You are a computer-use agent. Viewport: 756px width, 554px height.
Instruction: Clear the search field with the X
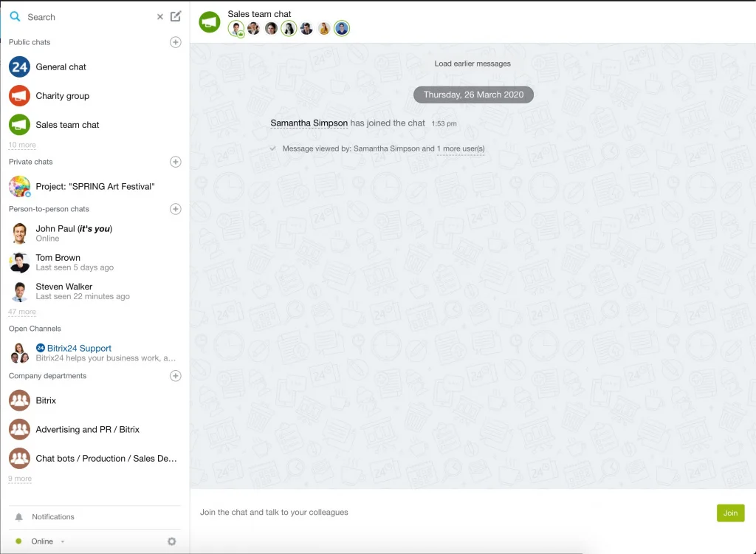click(x=159, y=16)
